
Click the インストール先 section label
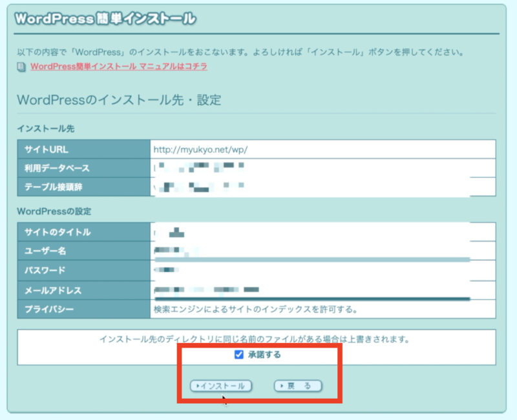tap(46, 129)
